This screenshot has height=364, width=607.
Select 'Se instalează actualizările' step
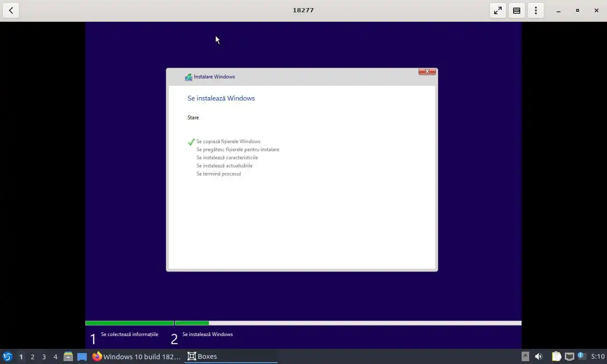(224, 165)
